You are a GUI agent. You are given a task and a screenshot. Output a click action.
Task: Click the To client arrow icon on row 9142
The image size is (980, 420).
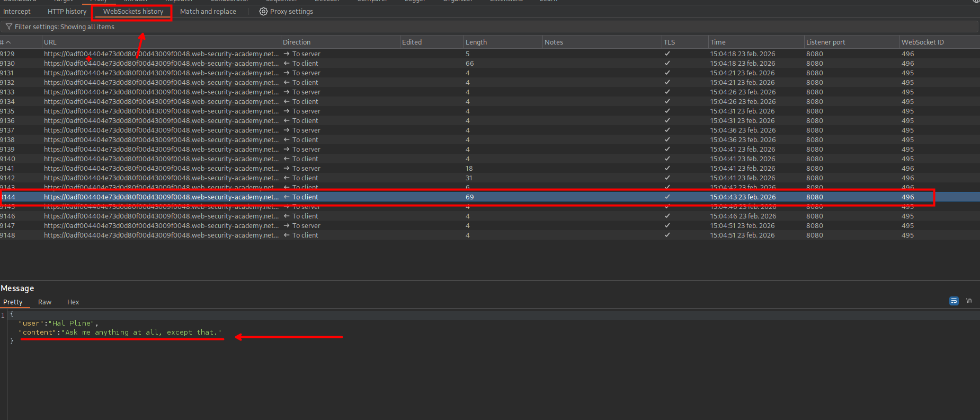287,178
